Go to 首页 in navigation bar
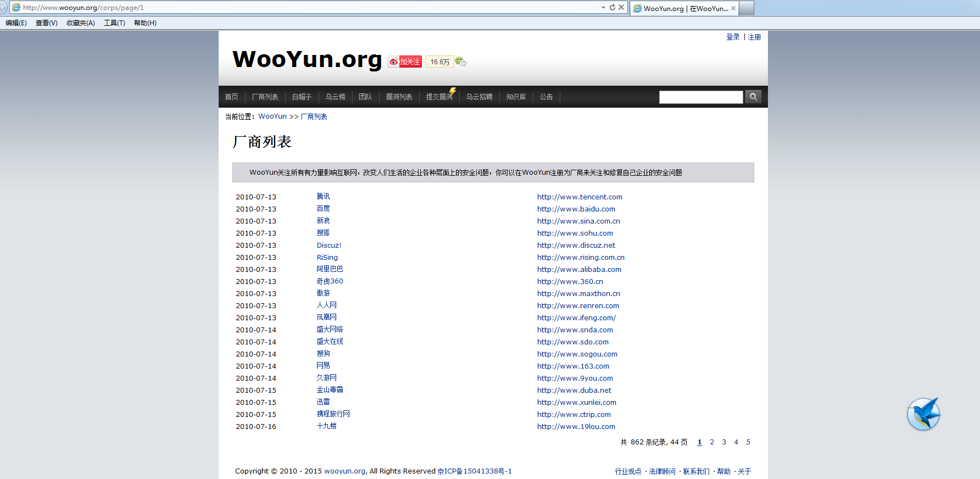Viewport: 980px width, 479px height. coord(232,97)
